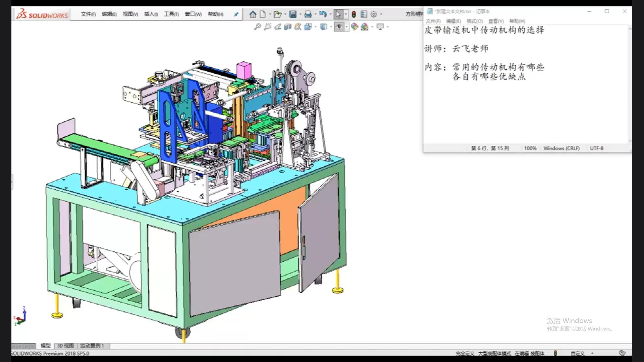Activate the Select cursor tool

click(x=338, y=14)
